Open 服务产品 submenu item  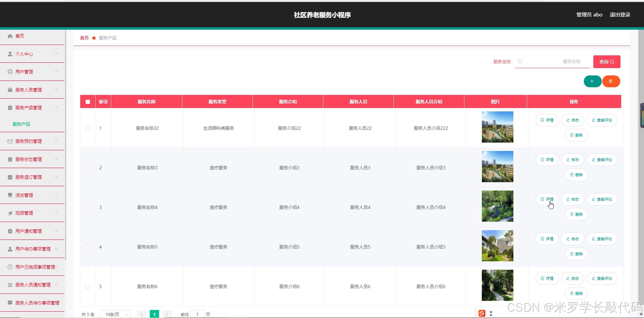(x=21, y=124)
